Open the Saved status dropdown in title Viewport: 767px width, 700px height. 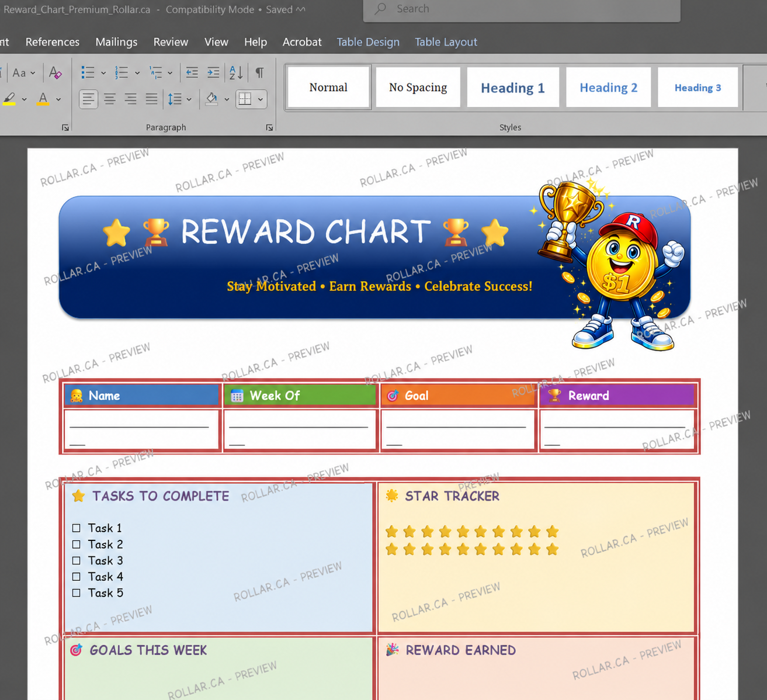click(285, 9)
